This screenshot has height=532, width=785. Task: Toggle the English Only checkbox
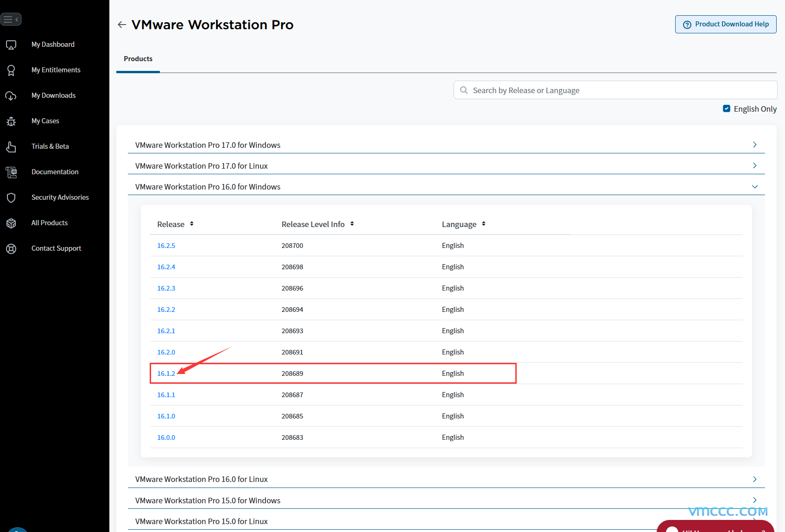(726, 108)
